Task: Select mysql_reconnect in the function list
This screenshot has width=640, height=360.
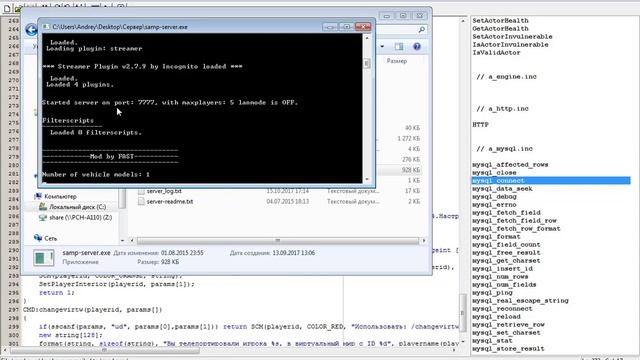Action: coord(502,309)
